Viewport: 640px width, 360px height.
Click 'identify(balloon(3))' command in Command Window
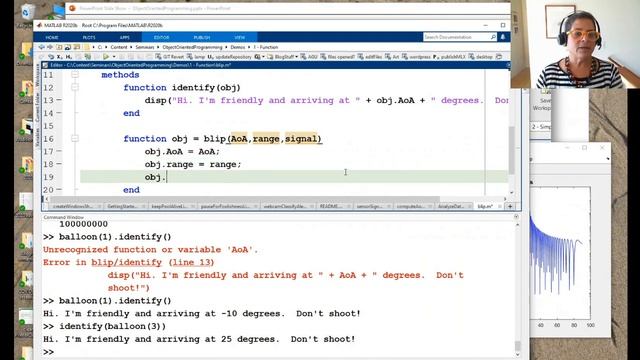click(113, 327)
